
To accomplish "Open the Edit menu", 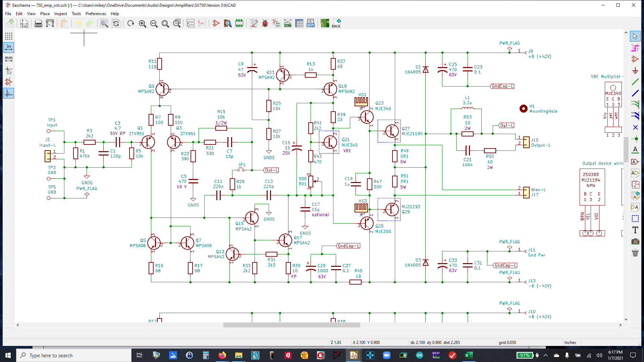I will click(19, 14).
